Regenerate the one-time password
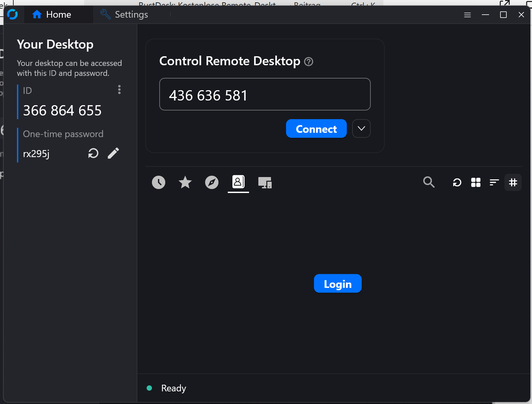The image size is (532, 404). click(93, 153)
